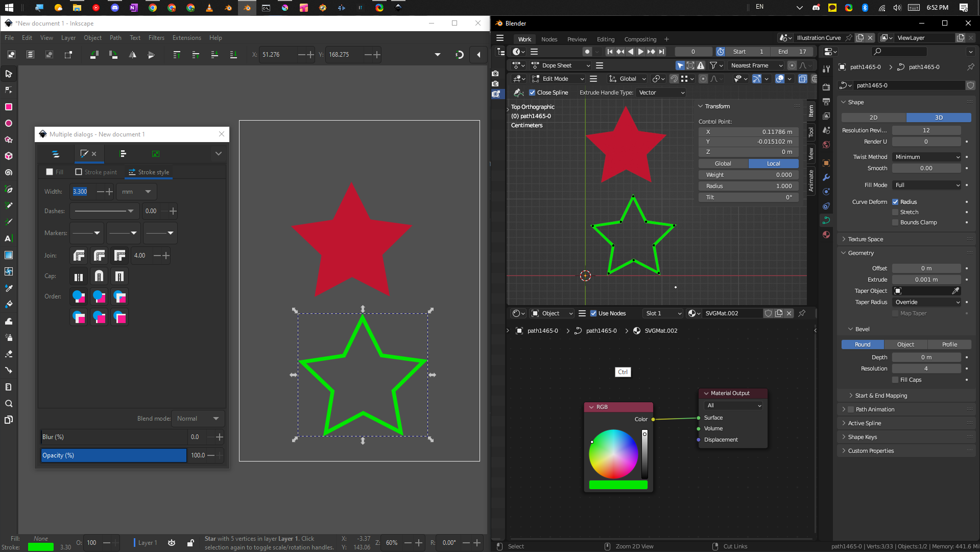Click the Extrude value field
This screenshot has width=980, height=552.
pyautogui.click(x=926, y=280)
